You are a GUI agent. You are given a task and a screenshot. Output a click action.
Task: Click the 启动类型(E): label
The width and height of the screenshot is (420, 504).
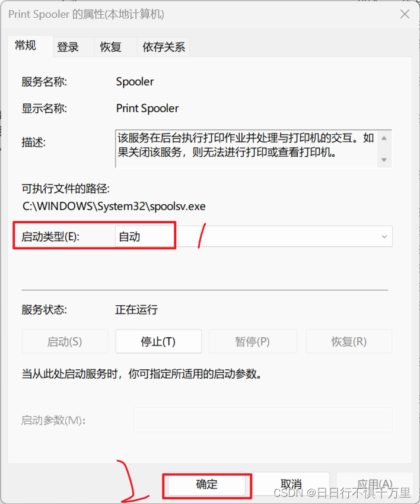click(x=50, y=237)
